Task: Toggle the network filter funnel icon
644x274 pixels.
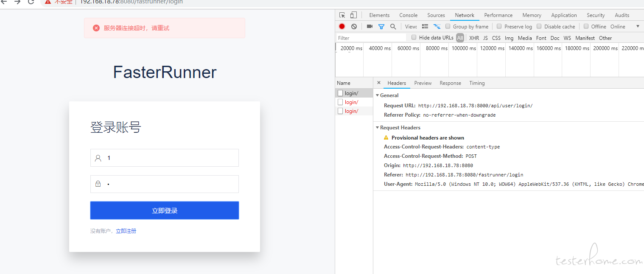Action: pyautogui.click(x=381, y=26)
